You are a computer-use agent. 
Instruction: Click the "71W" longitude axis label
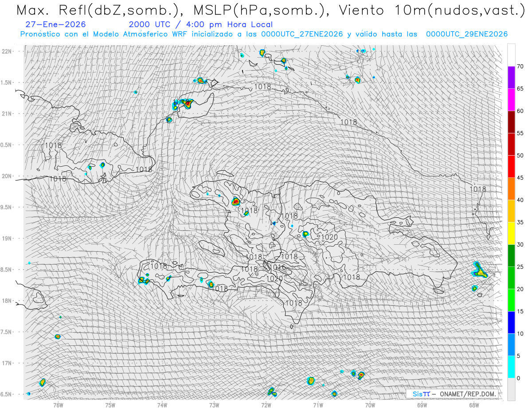(318, 405)
